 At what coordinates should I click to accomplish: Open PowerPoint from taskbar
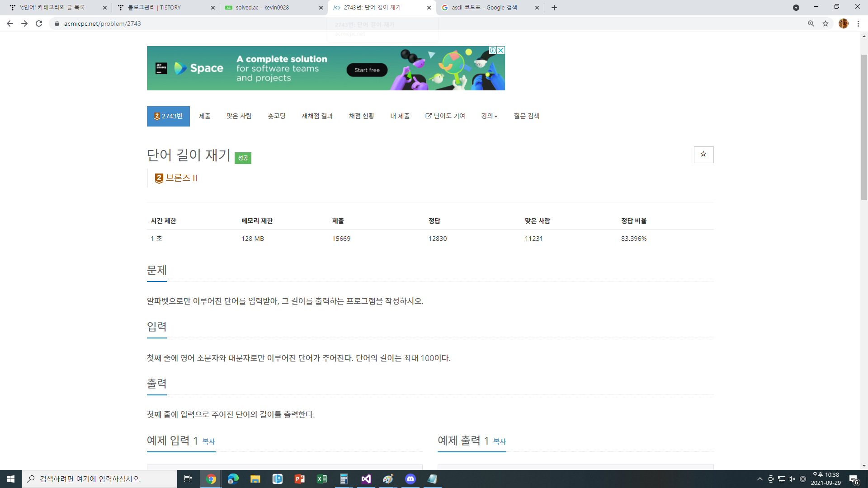tap(300, 479)
